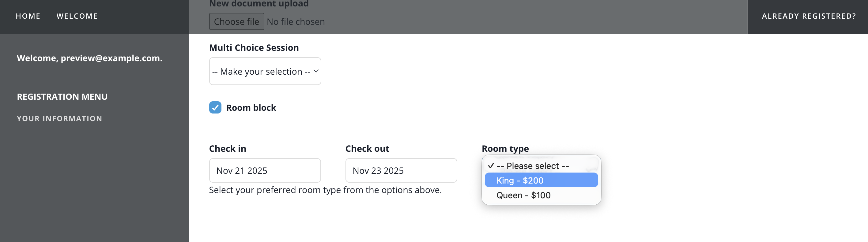
Task: Click the REGISTRATION MENU sidebar heading
Action: 62,97
